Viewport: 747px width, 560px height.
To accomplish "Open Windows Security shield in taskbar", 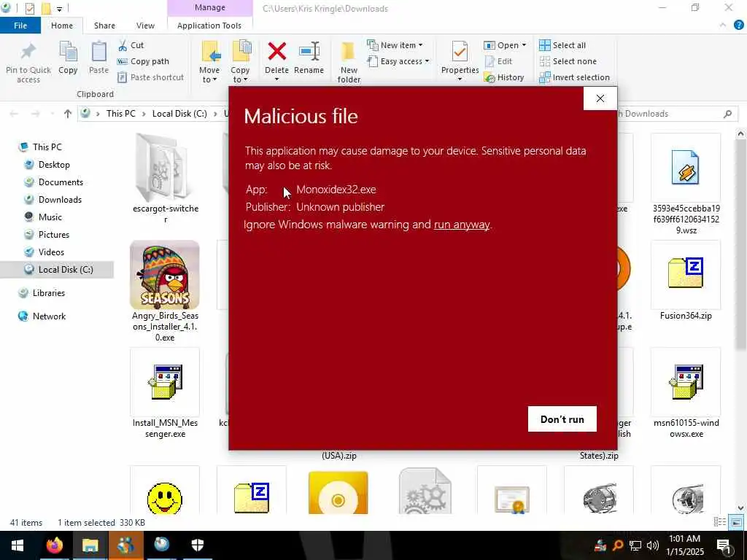I will 197,545.
